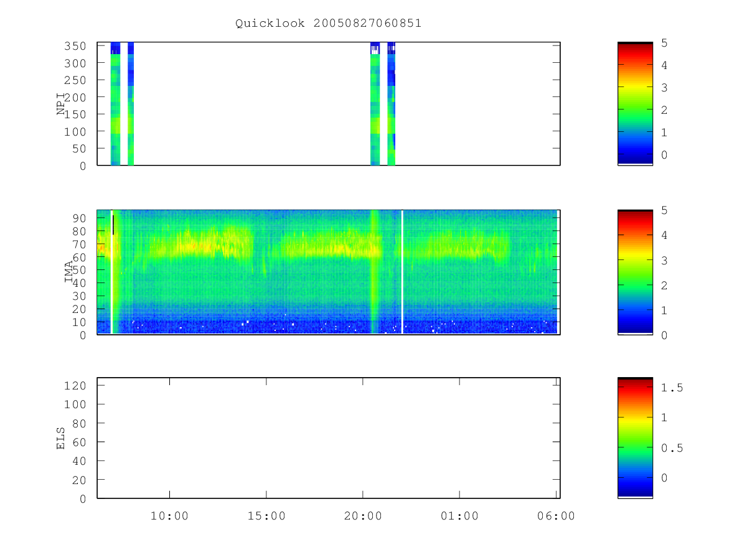
Task: Click the 200 tick label on NPI axis
Action: click(75, 97)
